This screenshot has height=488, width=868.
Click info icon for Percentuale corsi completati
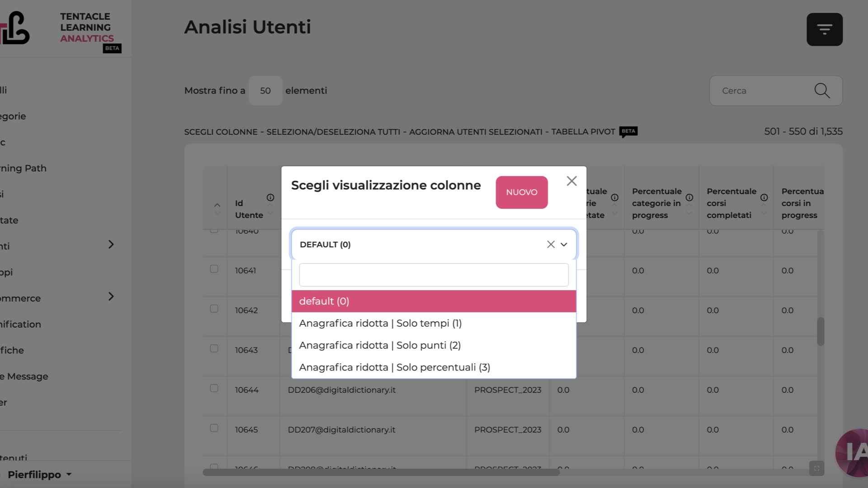tap(764, 197)
